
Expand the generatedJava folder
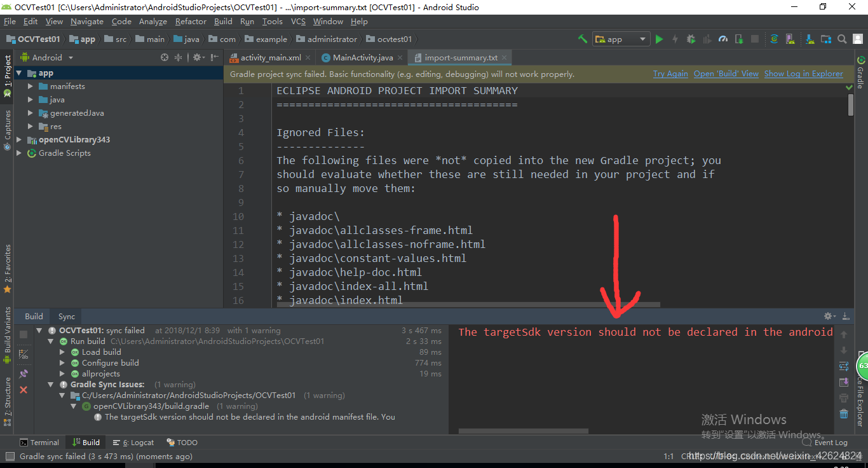coord(31,113)
